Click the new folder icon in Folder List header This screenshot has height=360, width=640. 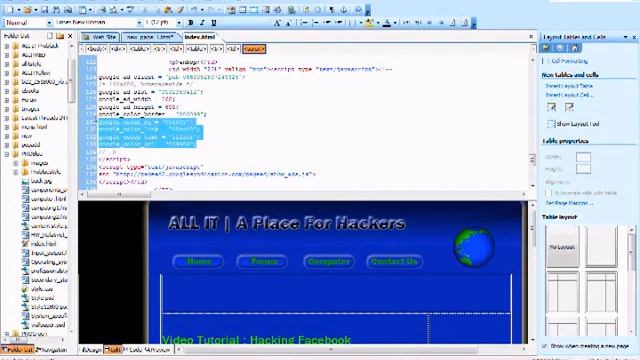pyautogui.click(x=60, y=36)
